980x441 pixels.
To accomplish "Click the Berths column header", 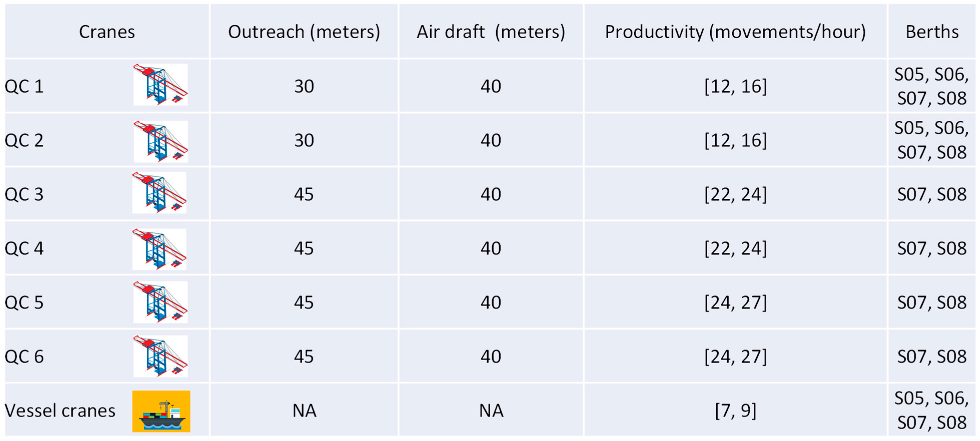I will tap(932, 32).
